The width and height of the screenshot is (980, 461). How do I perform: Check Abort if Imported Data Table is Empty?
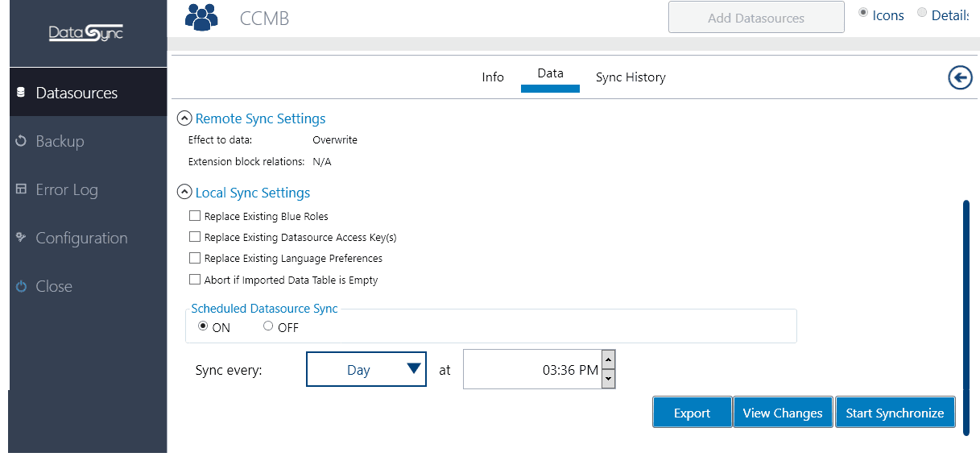pos(194,280)
